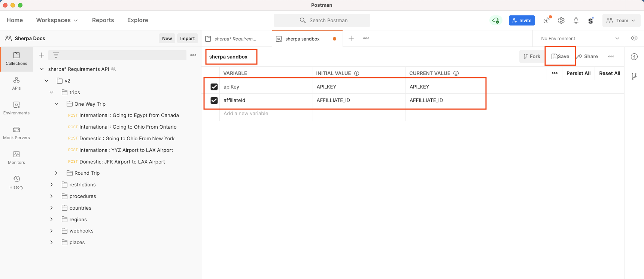Open the Collections sidebar panel

click(16, 59)
